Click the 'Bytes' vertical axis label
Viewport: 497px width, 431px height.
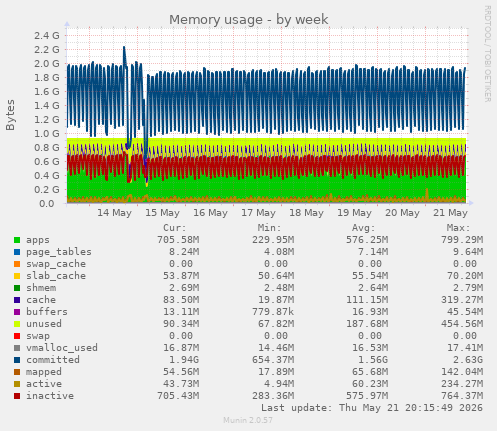(x=10, y=115)
